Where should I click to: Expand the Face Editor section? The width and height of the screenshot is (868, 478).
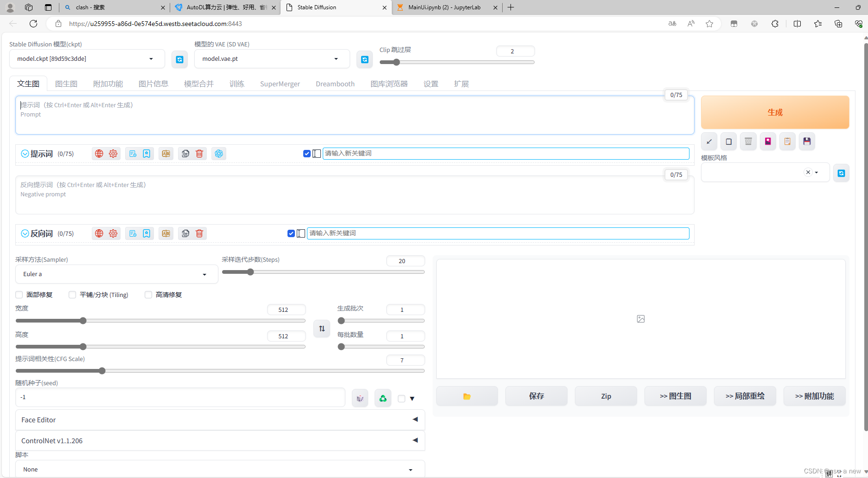pyautogui.click(x=220, y=420)
